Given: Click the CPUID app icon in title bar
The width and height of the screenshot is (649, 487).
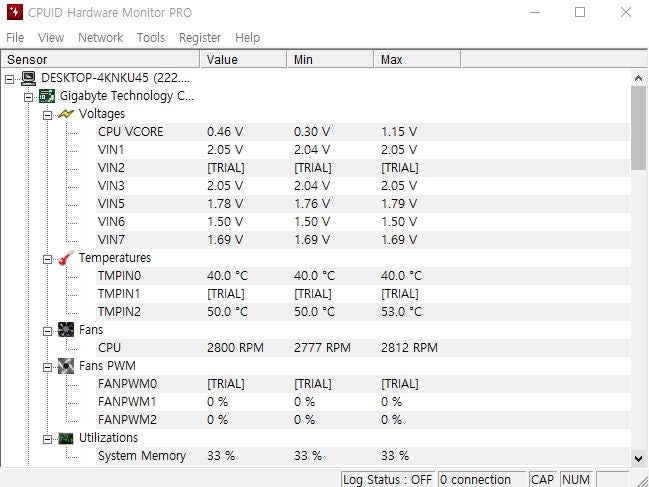Looking at the screenshot, I should click(x=13, y=13).
